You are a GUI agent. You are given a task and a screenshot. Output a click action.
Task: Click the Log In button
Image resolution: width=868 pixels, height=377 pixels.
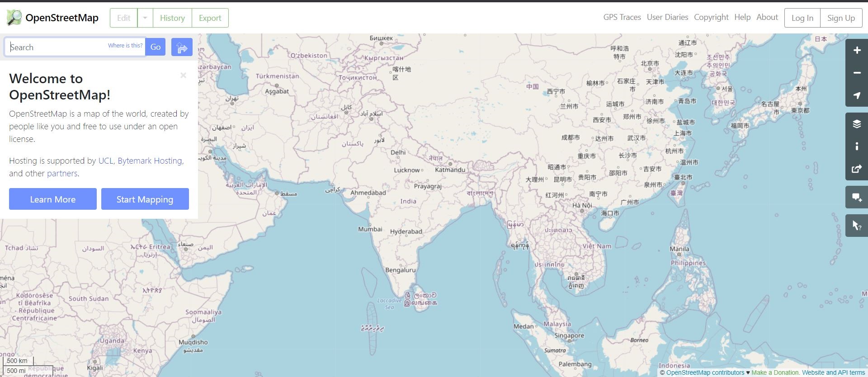pos(802,18)
